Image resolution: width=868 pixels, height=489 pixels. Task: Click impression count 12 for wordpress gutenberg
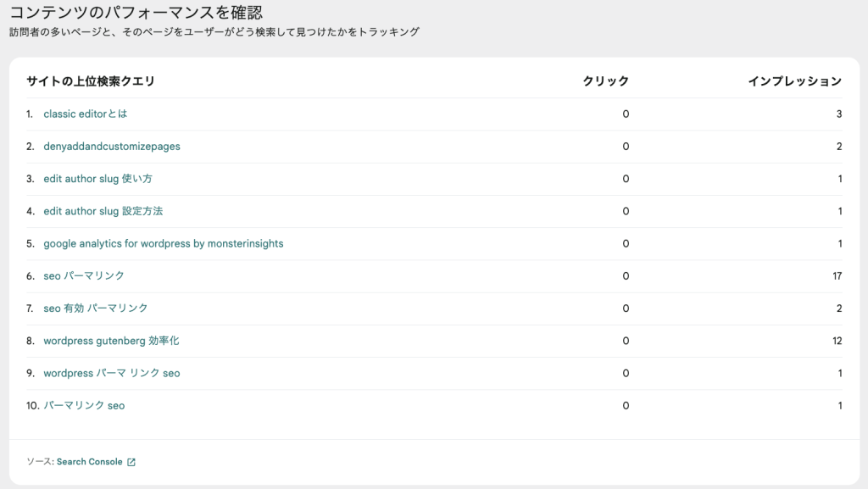pos(836,341)
